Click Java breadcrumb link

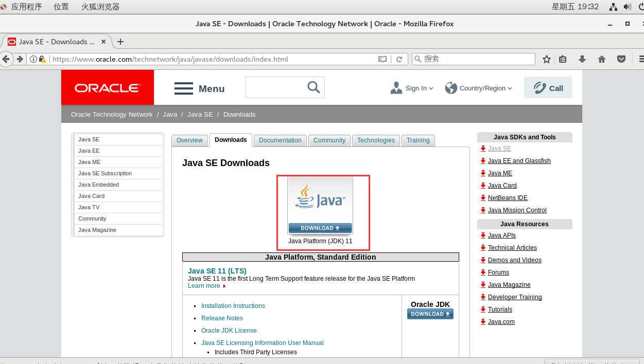(x=170, y=115)
